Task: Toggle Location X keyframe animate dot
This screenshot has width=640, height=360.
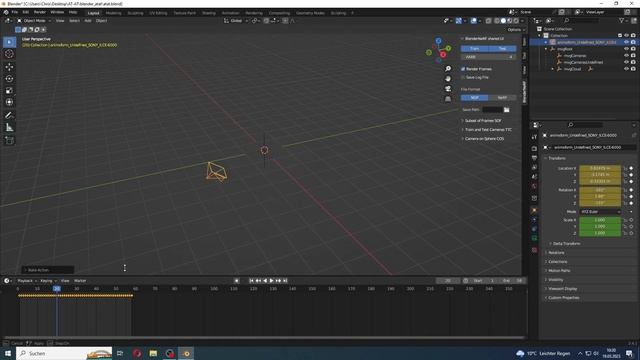Action: coord(631,168)
